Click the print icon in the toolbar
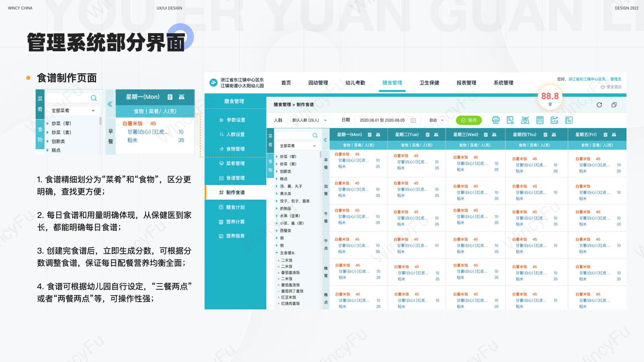Screen dimensions: 644x362 [495, 120]
